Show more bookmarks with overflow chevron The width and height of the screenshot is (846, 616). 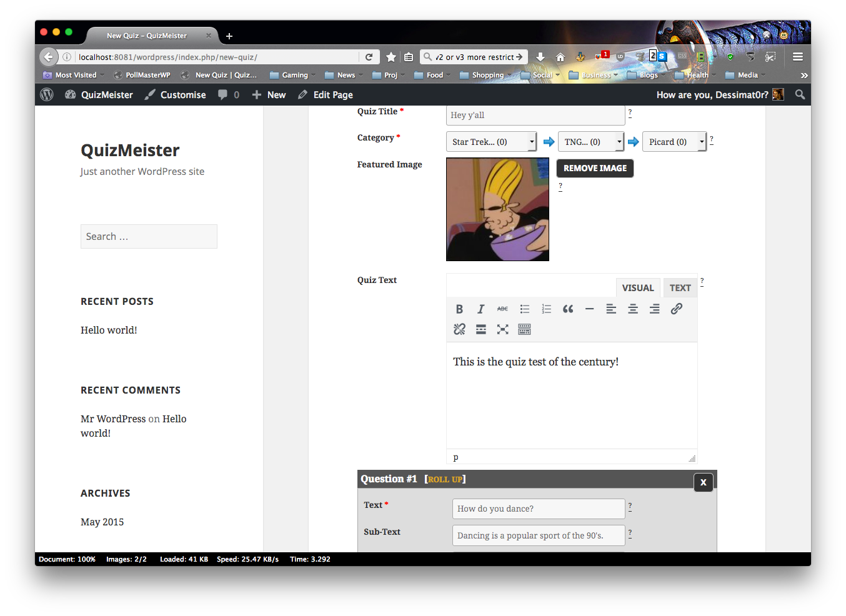804,75
